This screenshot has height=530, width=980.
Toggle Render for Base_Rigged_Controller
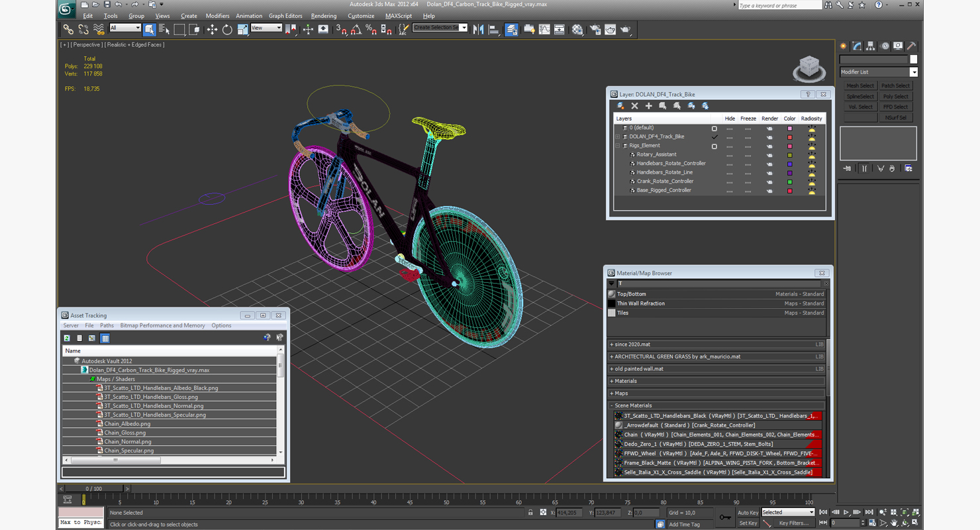(769, 191)
